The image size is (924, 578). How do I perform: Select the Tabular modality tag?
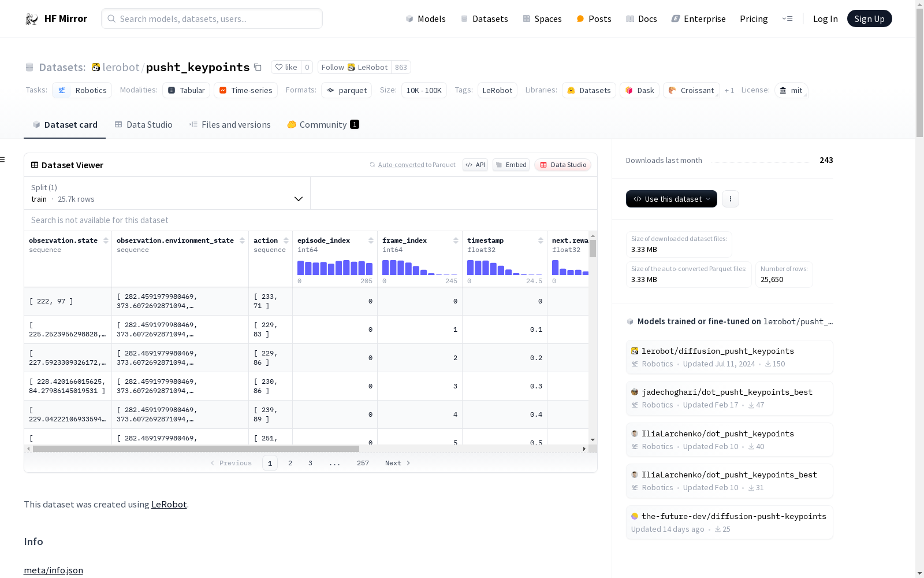tap(186, 91)
